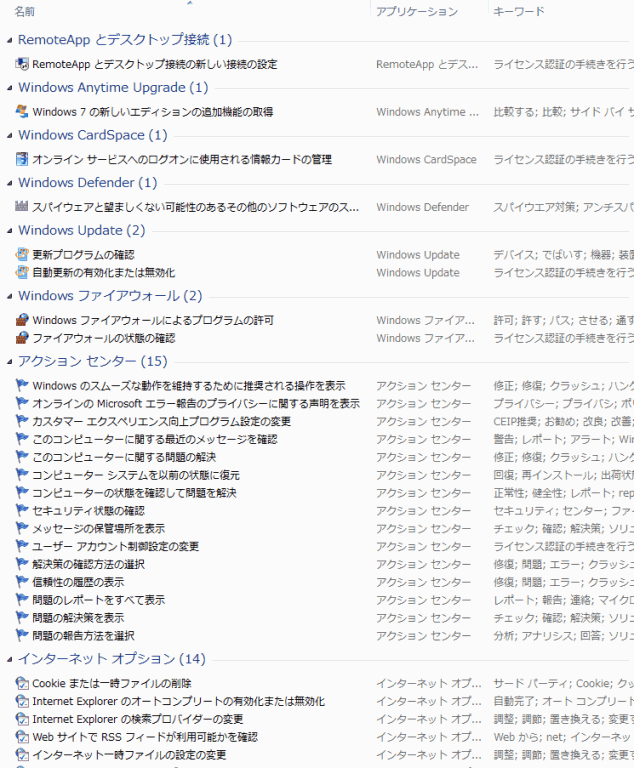Open 問題の報告方法を選択
The width and height of the screenshot is (634, 768).
point(83,636)
